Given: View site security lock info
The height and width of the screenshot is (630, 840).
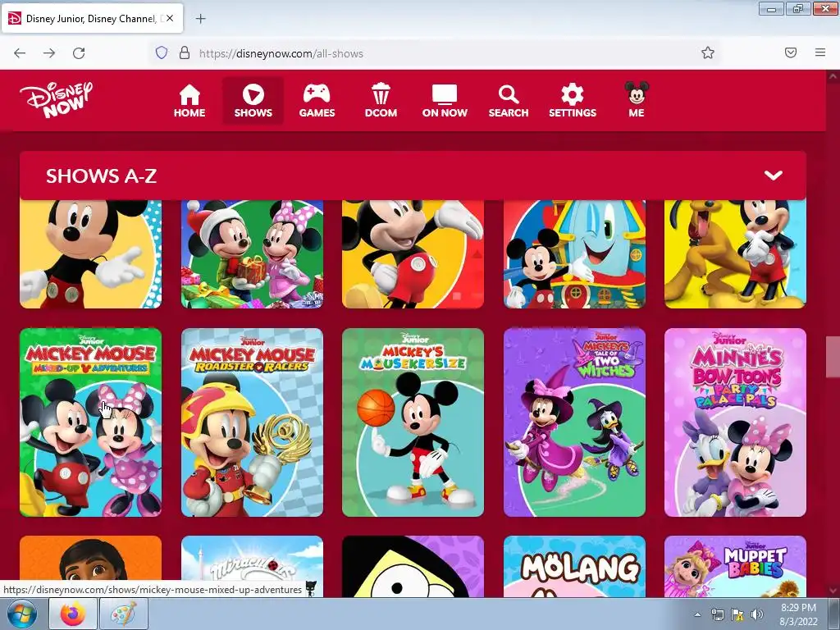Looking at the screenshot, I should click(185, 52).
